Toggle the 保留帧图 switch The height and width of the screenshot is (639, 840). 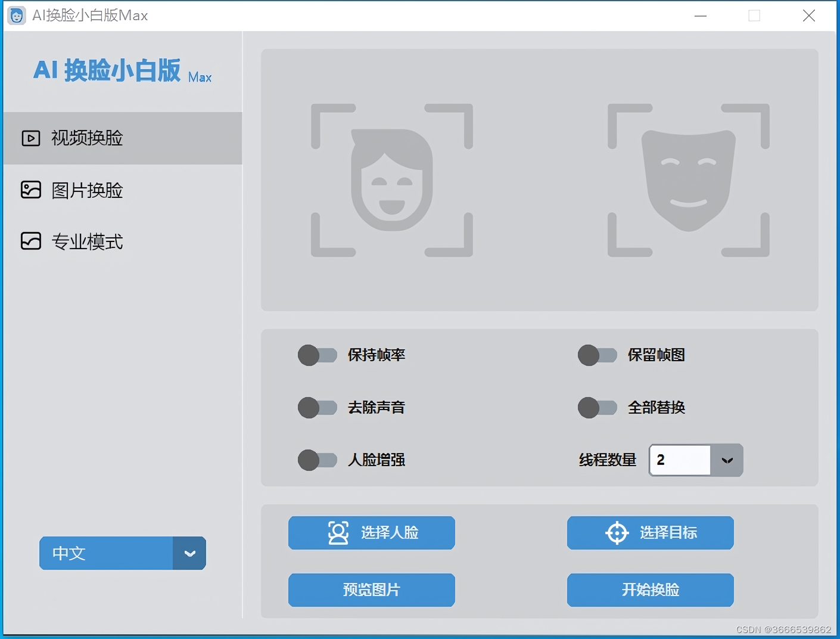point(598,355)
